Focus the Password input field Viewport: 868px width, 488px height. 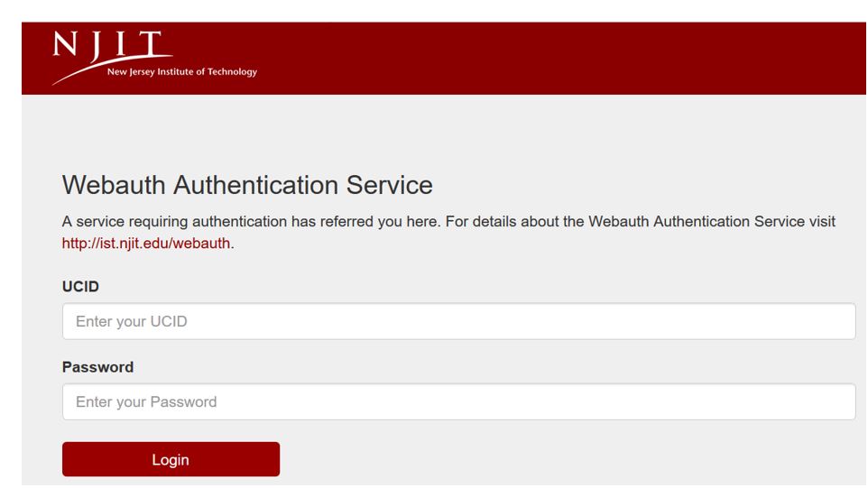[x=458, y=401]
